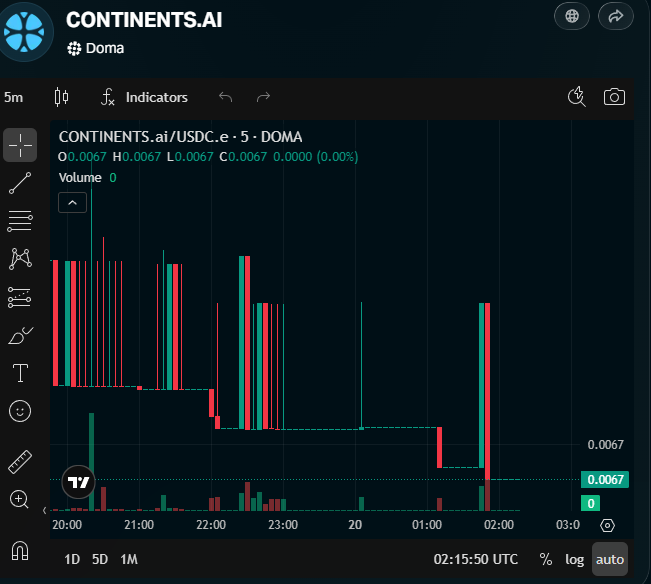This screenshot has width=651, height=584.
Task: Click the 20:00 time axis label
Action: tap(67, 525)
